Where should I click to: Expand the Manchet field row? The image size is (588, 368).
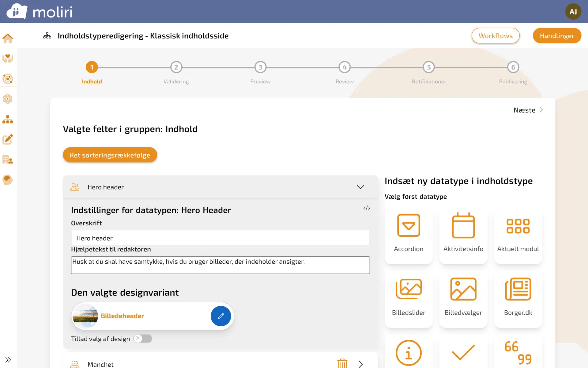pos(360,364)
